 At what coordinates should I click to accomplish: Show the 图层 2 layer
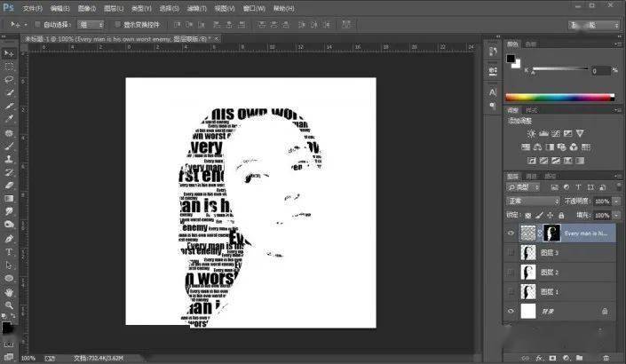(x=511, y=273)
